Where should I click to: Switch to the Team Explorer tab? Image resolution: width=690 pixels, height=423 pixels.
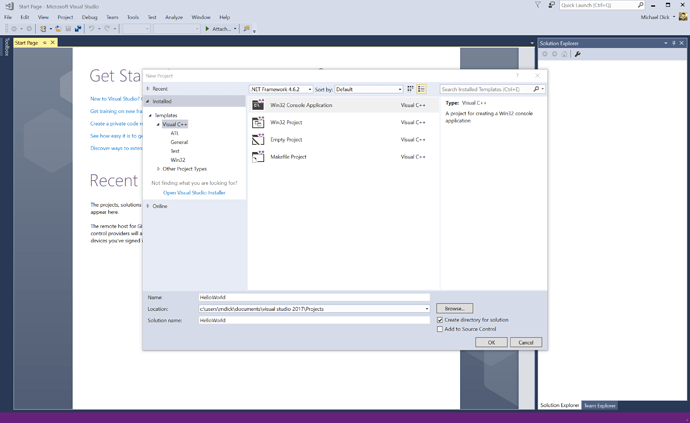point(599,405)
